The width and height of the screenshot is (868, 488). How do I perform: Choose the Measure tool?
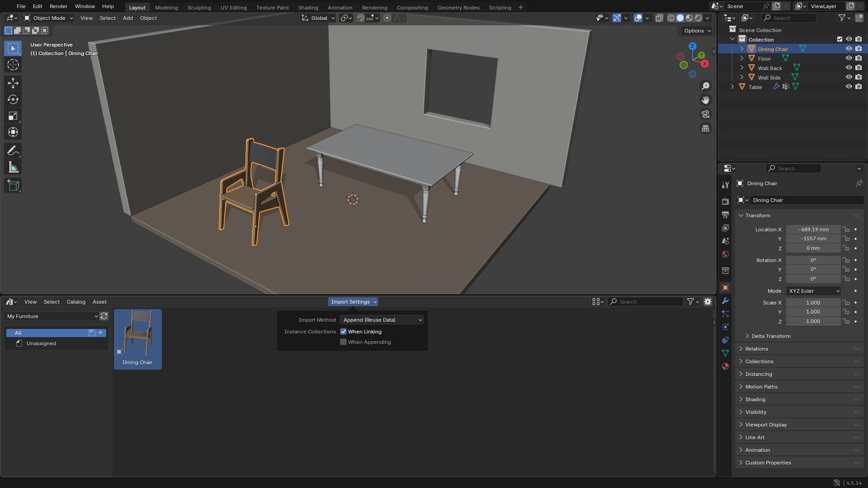point(13,167)
